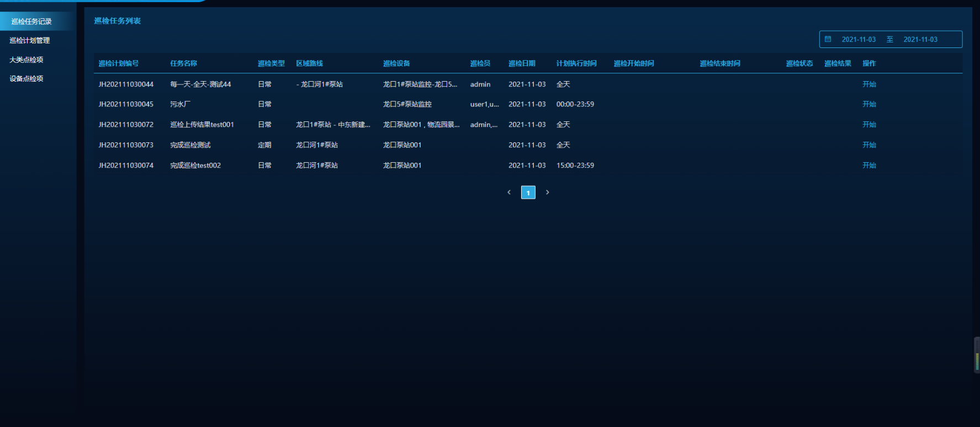Go to previous page using left arrow
Screen dimensions: 980x427
point(509,193)
